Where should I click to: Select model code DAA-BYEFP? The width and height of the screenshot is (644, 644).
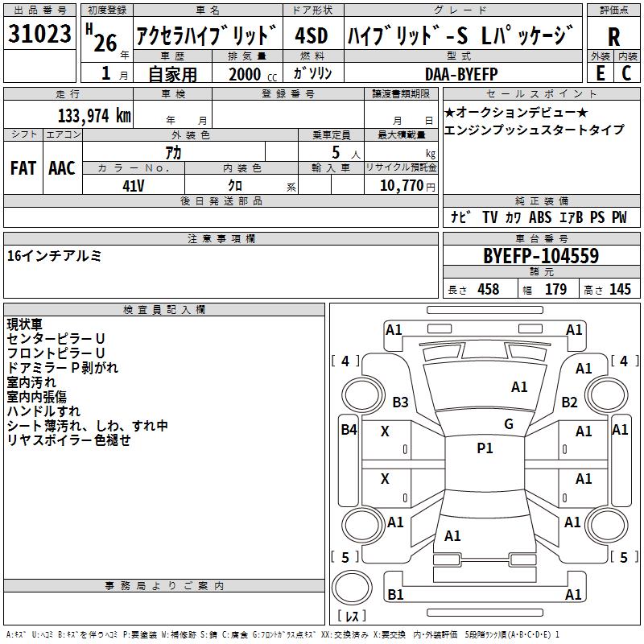[x=461, y=74]
